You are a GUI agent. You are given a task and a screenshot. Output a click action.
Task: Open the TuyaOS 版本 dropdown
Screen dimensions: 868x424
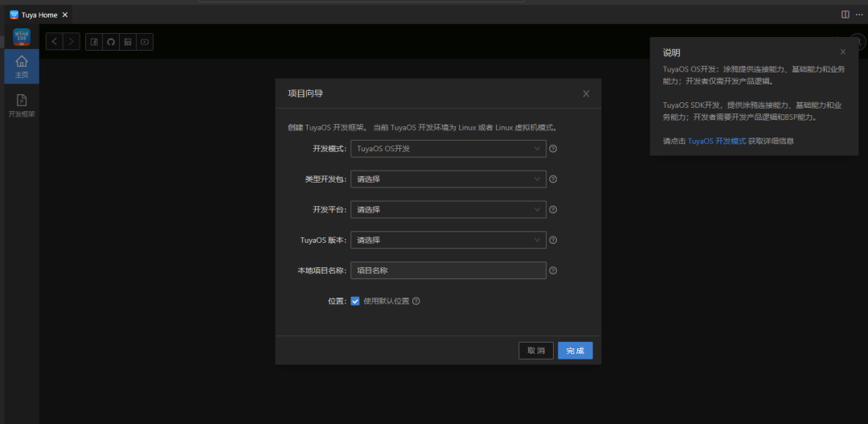point(448,240)
